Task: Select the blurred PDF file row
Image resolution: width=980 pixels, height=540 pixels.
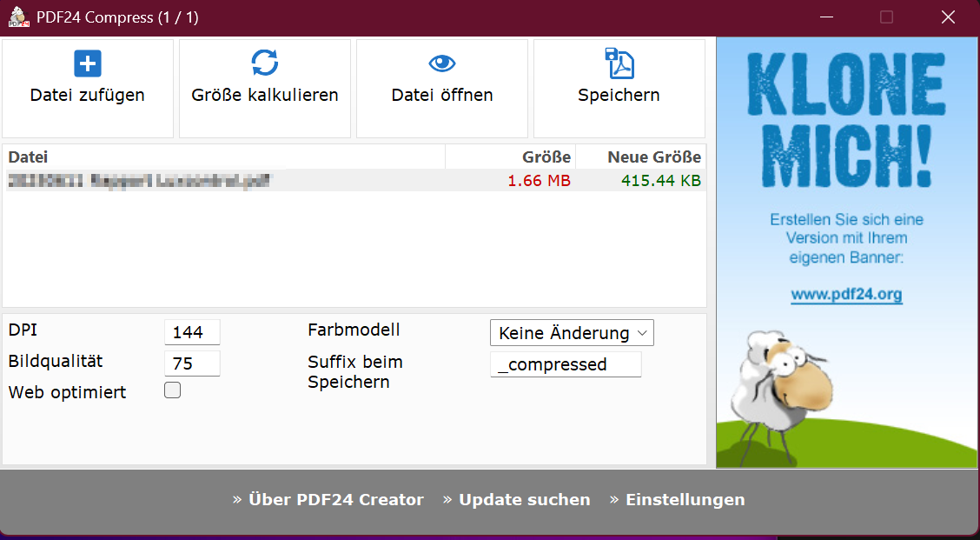Action: click(355, 181)
